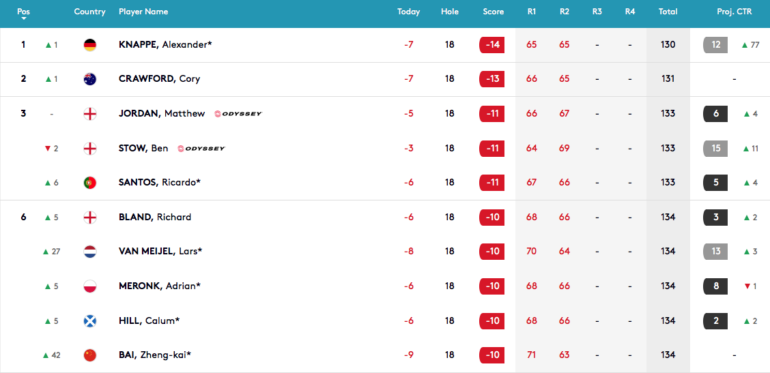Click the Today column header
The height and width of the screenshot is (373, 770).
[409, 12]
